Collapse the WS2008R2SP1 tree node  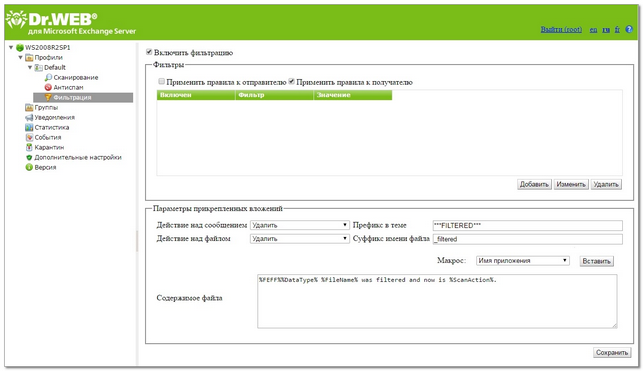click(x=11, y=48)
